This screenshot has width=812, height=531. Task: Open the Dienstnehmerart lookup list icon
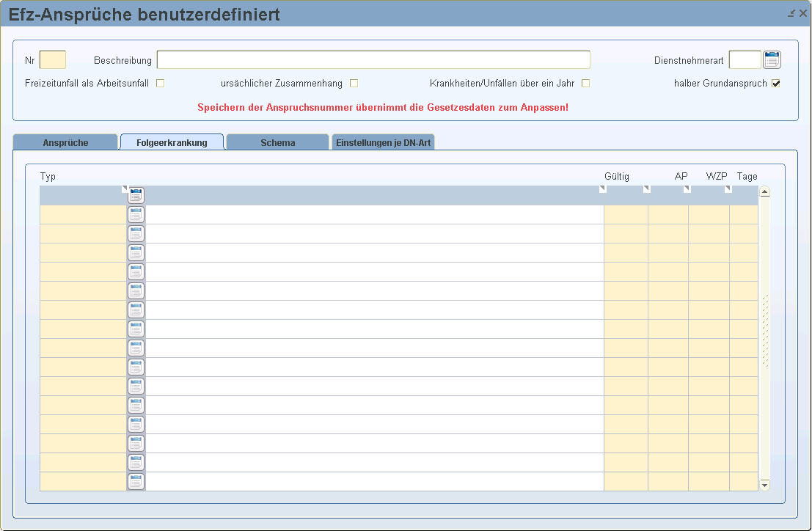tap(772, 59)
